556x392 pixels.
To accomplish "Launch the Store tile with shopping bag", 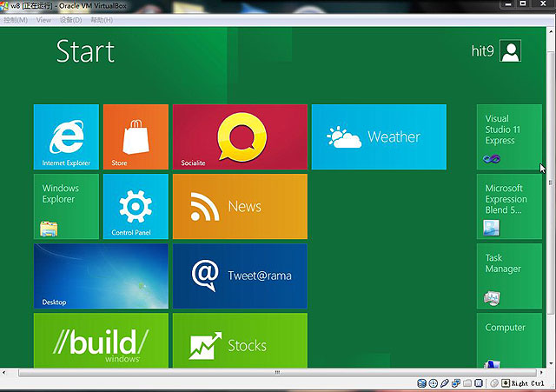I will [136, 136].
